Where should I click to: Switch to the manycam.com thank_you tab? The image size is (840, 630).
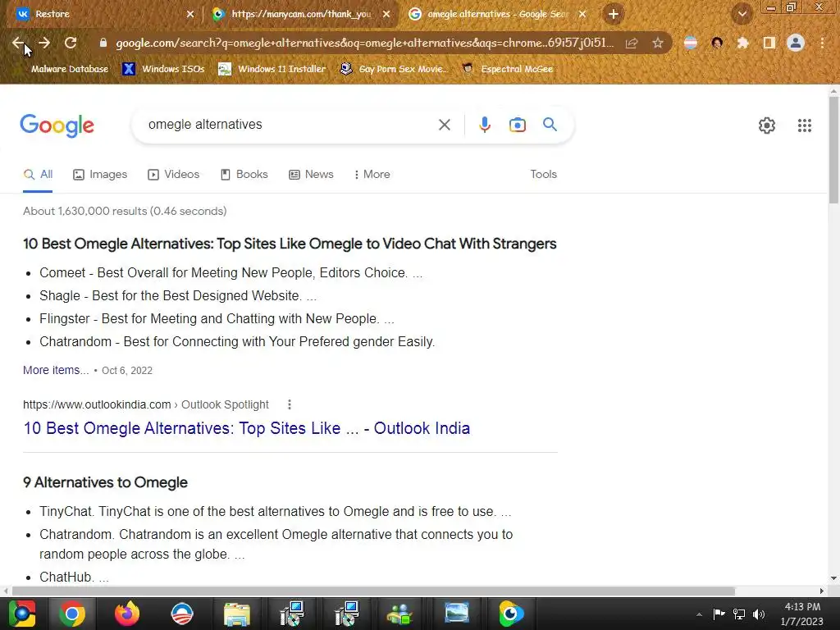coord(300,14)
